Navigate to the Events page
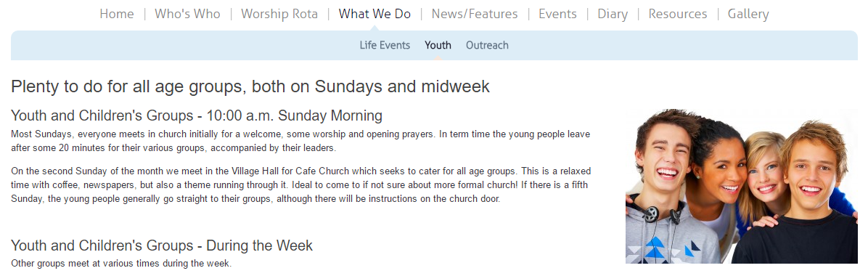This screenshot has height=276, width=868. pyautogui.click(x=557, y=14)
